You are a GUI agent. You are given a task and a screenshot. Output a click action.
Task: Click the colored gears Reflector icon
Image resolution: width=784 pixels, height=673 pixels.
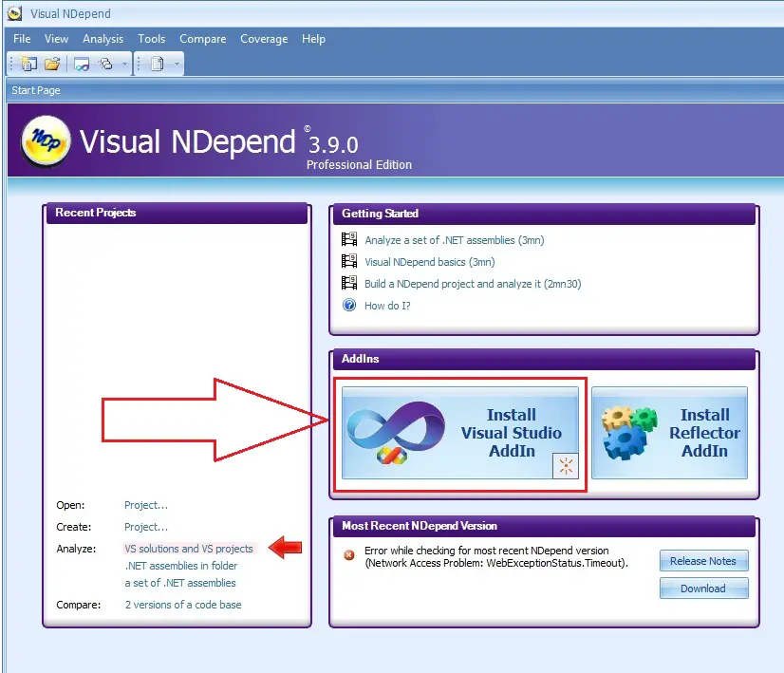(628, 433)
